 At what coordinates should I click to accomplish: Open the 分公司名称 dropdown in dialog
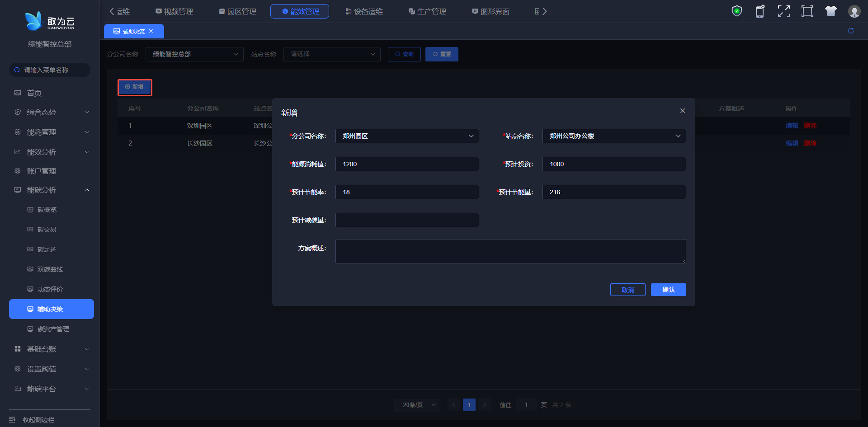[407, 136]
